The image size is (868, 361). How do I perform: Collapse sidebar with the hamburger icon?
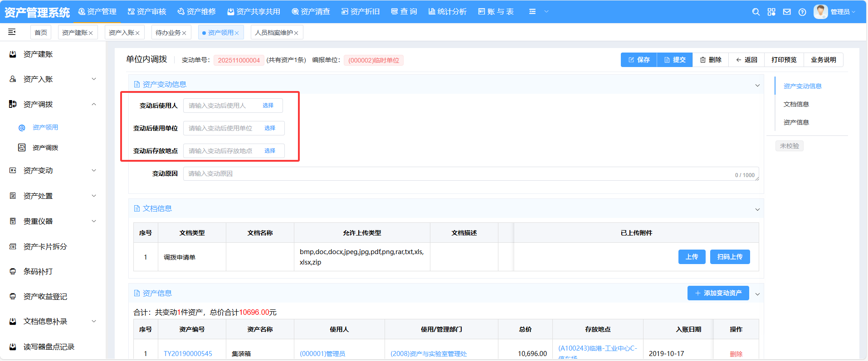tap(12, 32)
